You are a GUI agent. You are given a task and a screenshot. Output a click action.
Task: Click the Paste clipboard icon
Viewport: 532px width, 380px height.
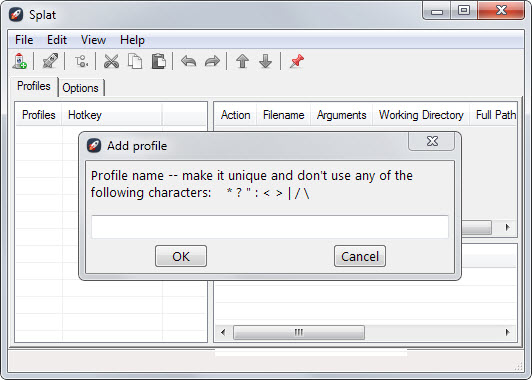pos(158,61)
